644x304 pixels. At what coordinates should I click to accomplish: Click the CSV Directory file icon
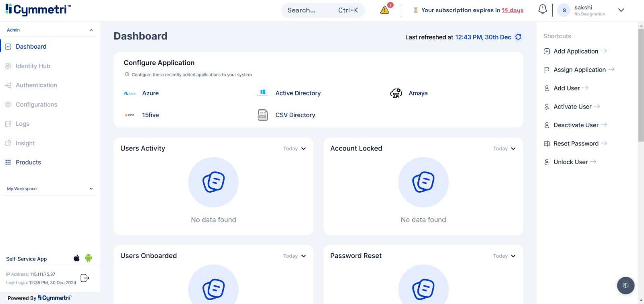click(x=262, y=115)
